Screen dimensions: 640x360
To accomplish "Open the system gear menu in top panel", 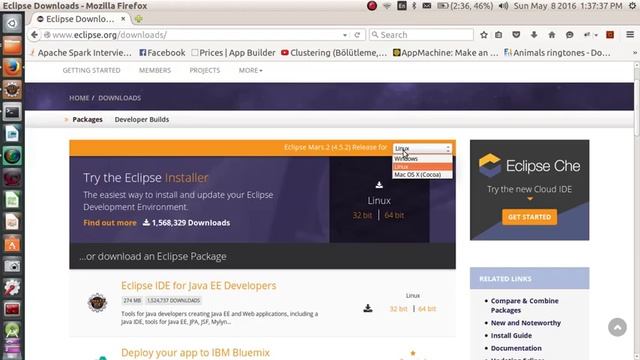I will coord(632,6).
